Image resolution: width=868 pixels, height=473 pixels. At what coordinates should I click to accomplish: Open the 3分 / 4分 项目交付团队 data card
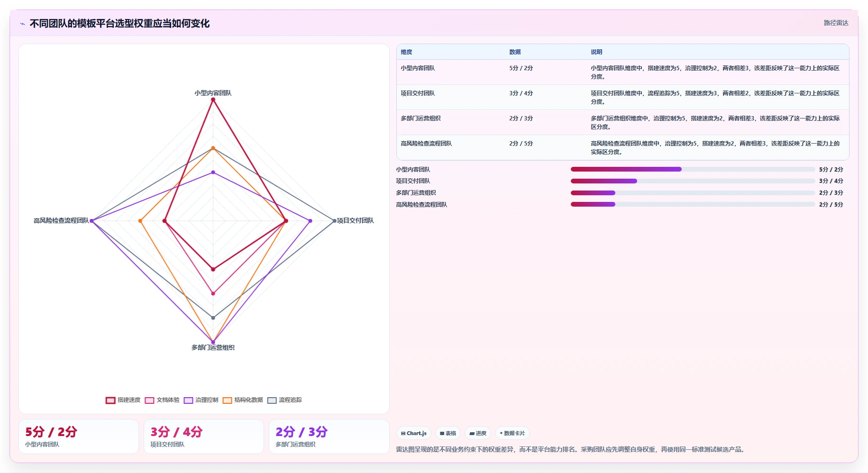204,437
